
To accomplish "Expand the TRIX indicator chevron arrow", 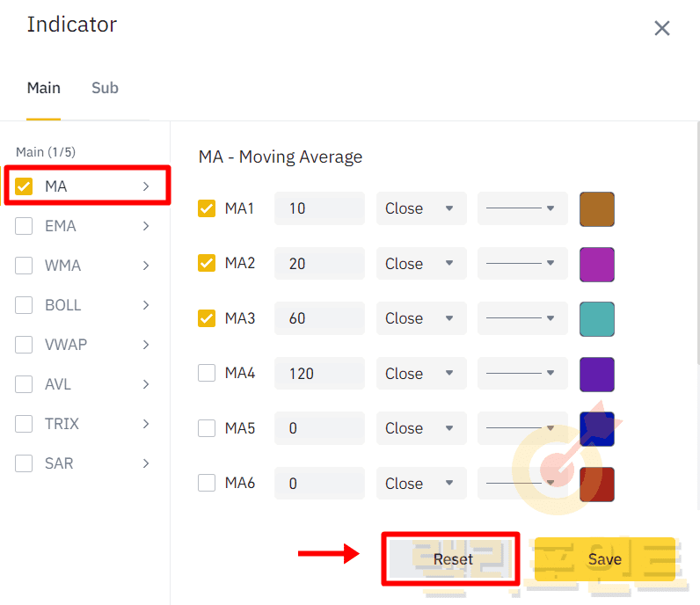I will pyautogui.click(x=146, y=424).
